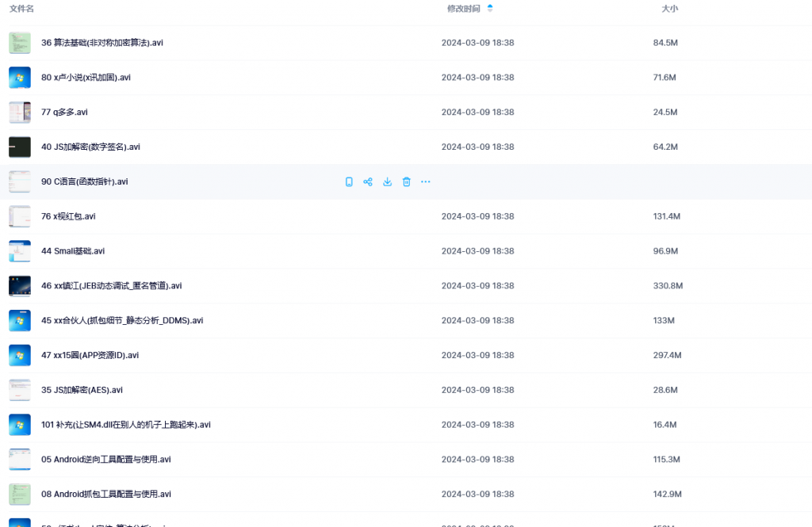Open thumbnail of 40 JS加解密(数字签名).avi
The width and height of the screenshot is (812, 527).
20,147
